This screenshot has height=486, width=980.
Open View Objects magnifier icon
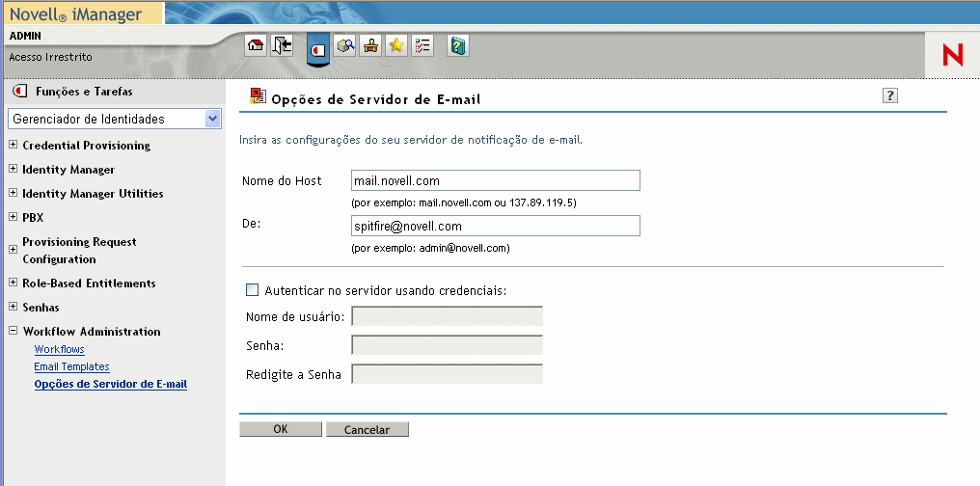pos(344,45)
